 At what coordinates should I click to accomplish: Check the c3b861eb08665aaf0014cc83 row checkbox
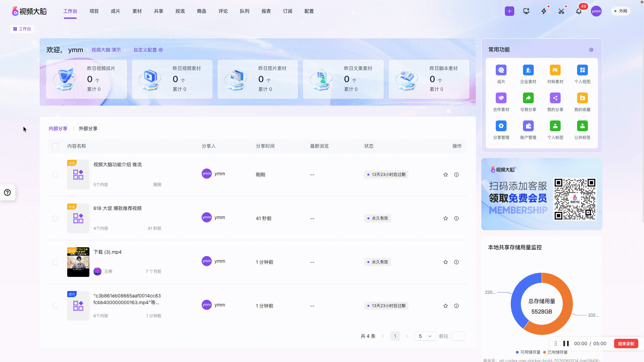[x=55, y=306]
